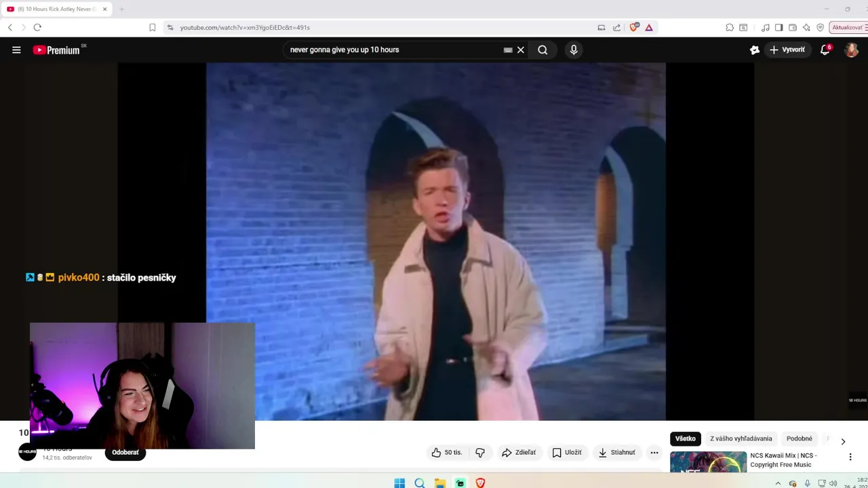Go to YouTube Premium home logo
Image resolution: width=868 pixels, height=488 pixels.
coord(57,49)
